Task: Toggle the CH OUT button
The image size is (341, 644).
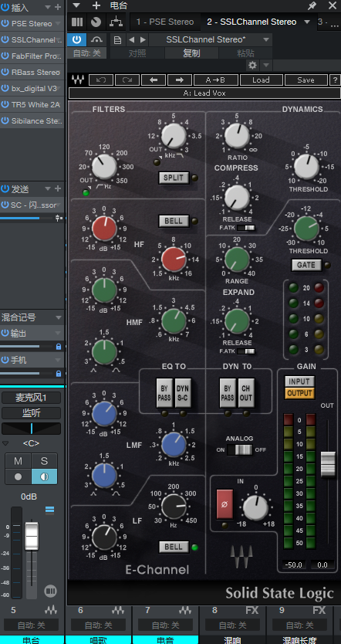Action: point(246,392)
